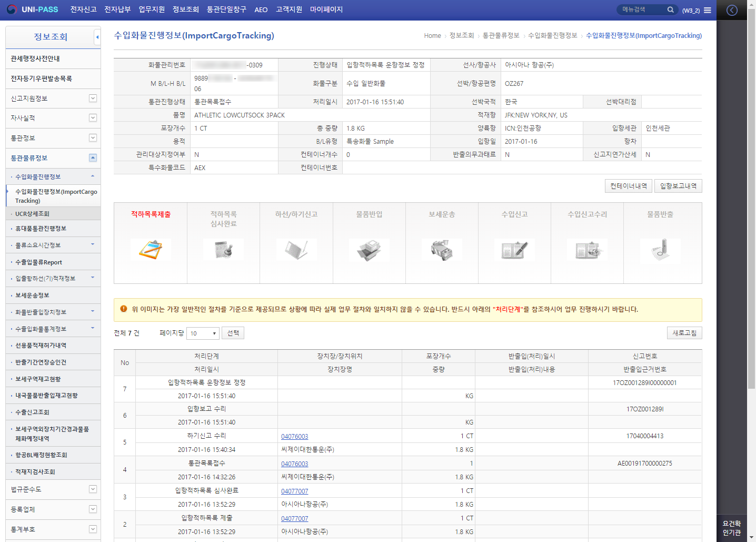Click the menu search magnifier icon
The image size is (756, 542).
tap(670, 9)
